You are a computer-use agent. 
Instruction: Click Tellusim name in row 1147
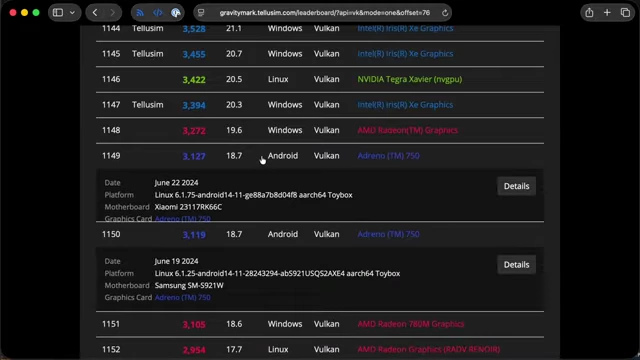click(147, 105)
